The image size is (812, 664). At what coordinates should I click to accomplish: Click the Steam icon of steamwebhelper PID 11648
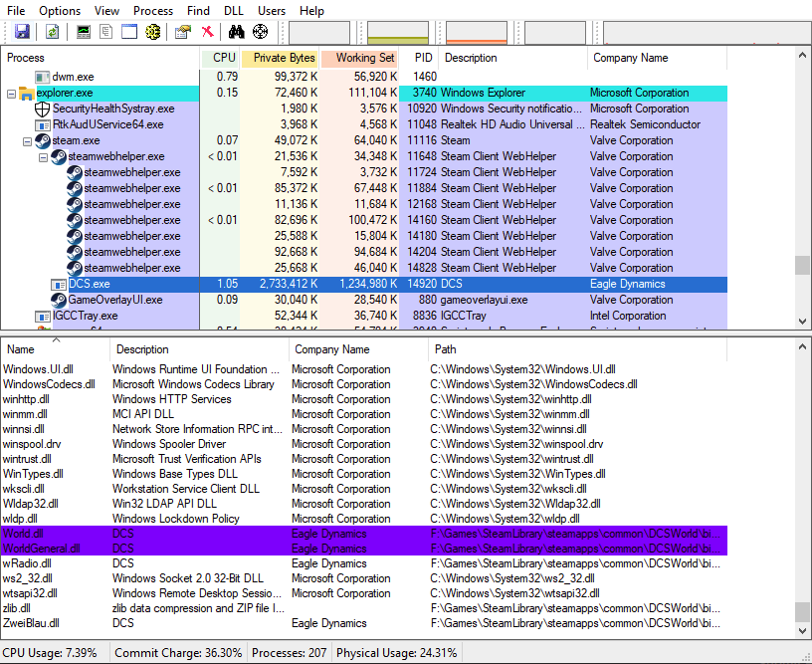pos(59,157)
